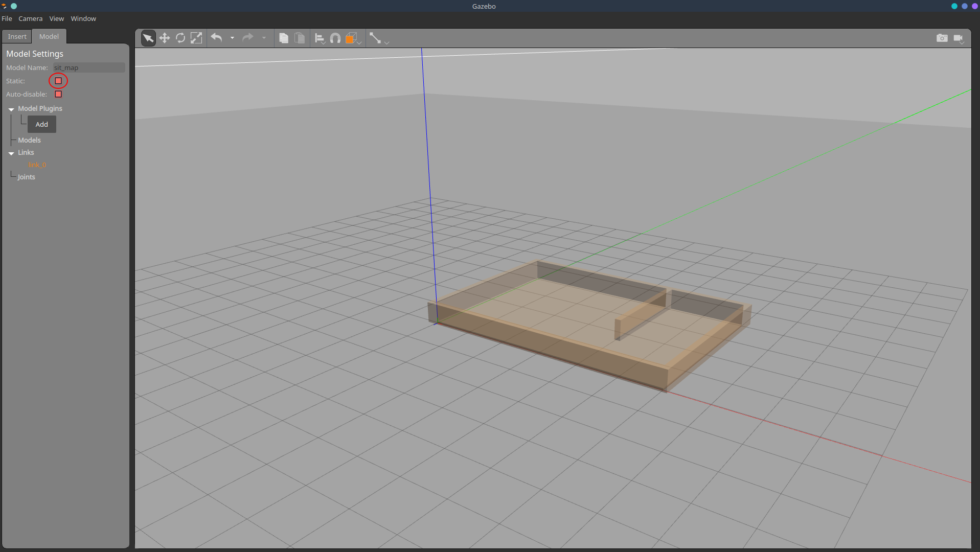Image resolution: width=980 pixels, height=552 pixels.
Task: Redo the last undone action
Action: click(x=248, y=38)
